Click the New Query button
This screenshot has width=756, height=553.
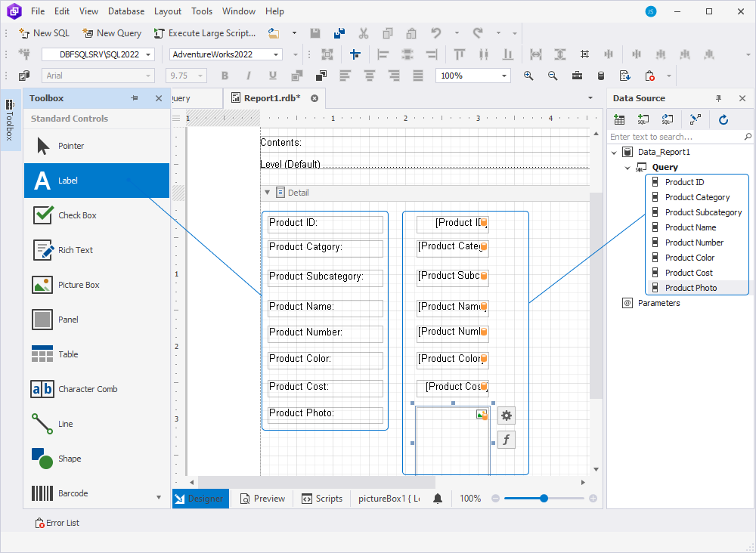pos(112,33)
